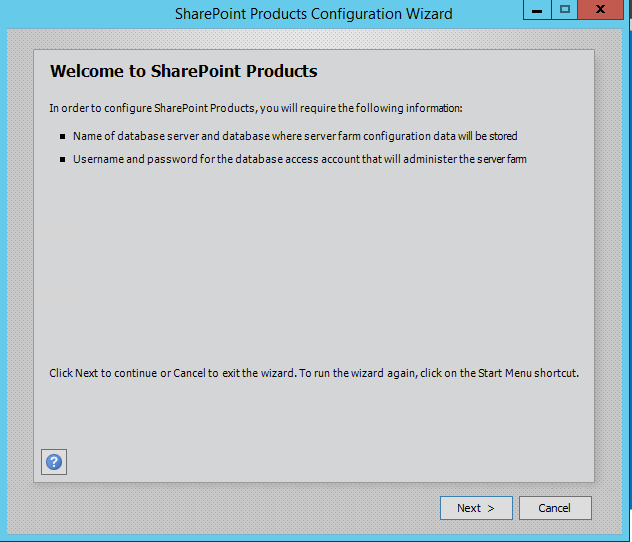
Task: Select the Welcome to SharePoint Products heading
Action: 184,71
